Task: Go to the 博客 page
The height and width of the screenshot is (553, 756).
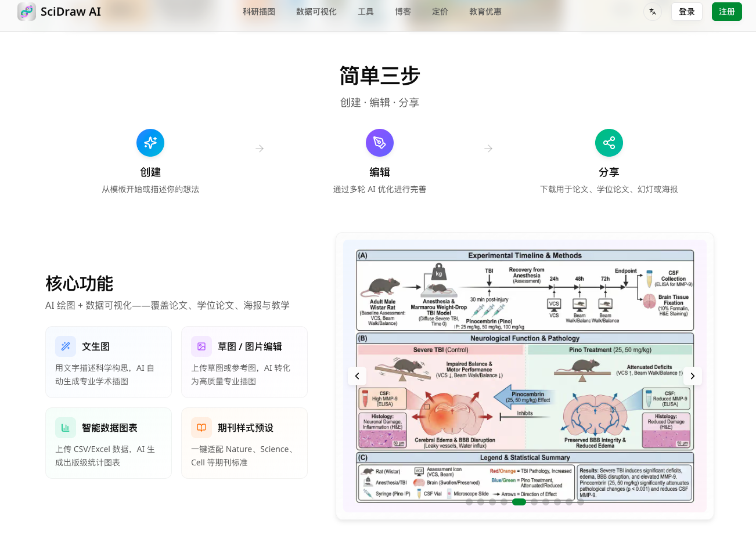Action: pyautogui.click(x=403, y=12)
